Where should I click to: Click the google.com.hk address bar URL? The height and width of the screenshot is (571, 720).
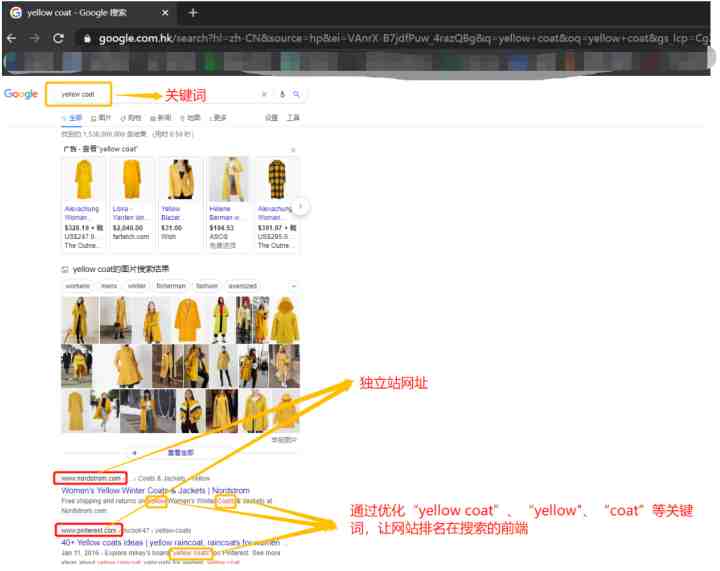point(403,39)
